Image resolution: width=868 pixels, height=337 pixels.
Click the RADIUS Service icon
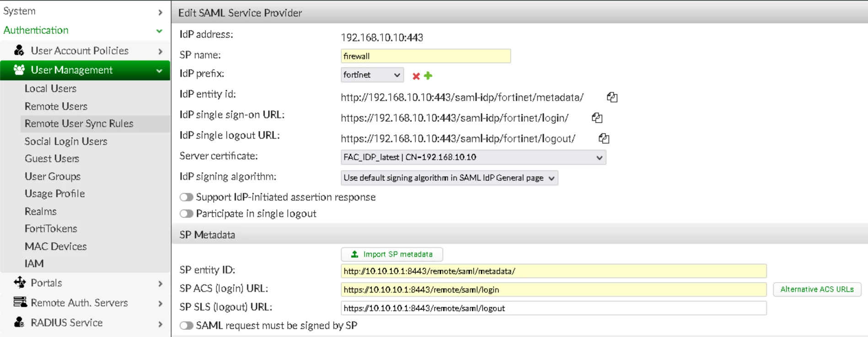point(19,322)
